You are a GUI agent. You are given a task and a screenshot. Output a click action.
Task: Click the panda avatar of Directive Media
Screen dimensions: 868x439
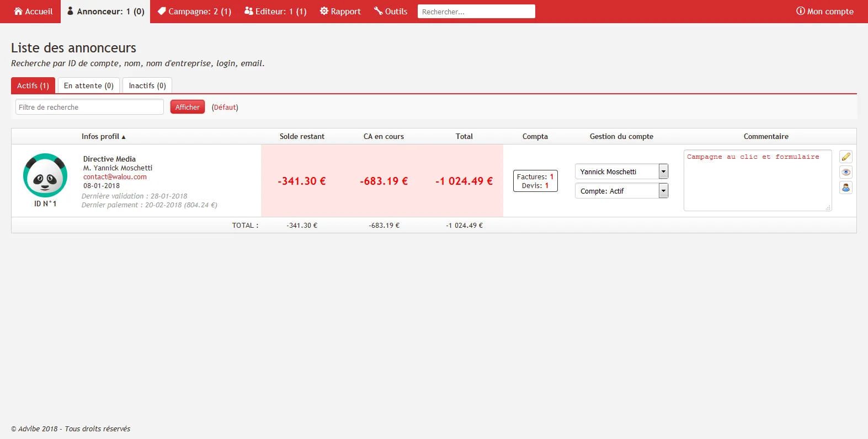coord(45,175)
